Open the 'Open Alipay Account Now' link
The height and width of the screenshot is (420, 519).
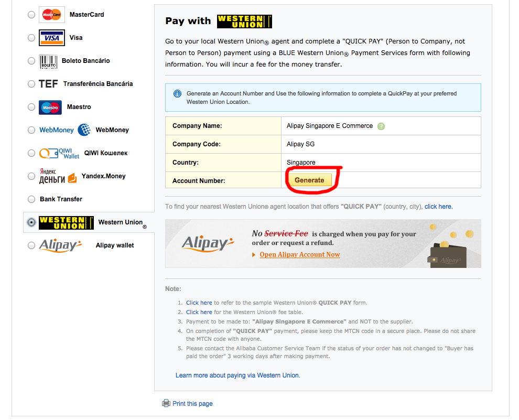pyautogui.click(x=300, y=254)
